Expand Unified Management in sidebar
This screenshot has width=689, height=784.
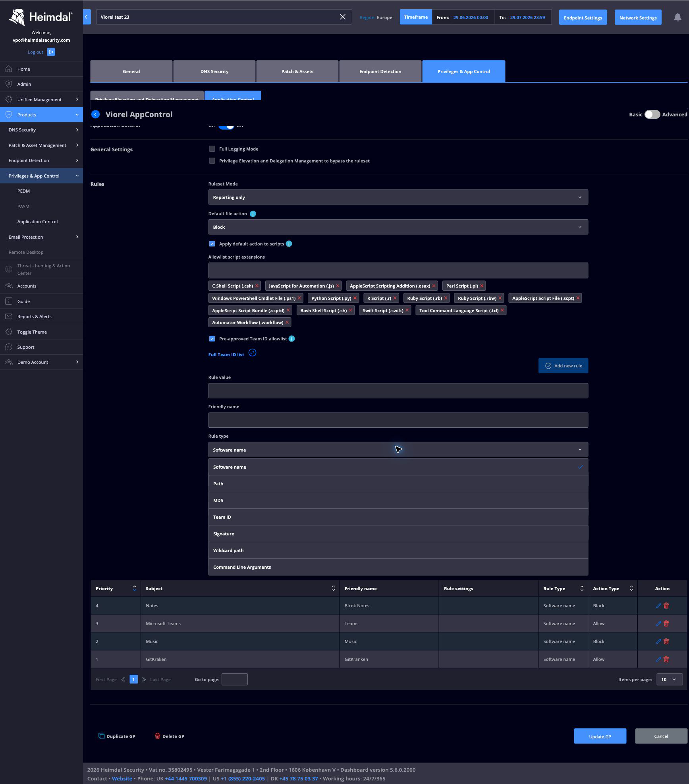coord(41,100)
